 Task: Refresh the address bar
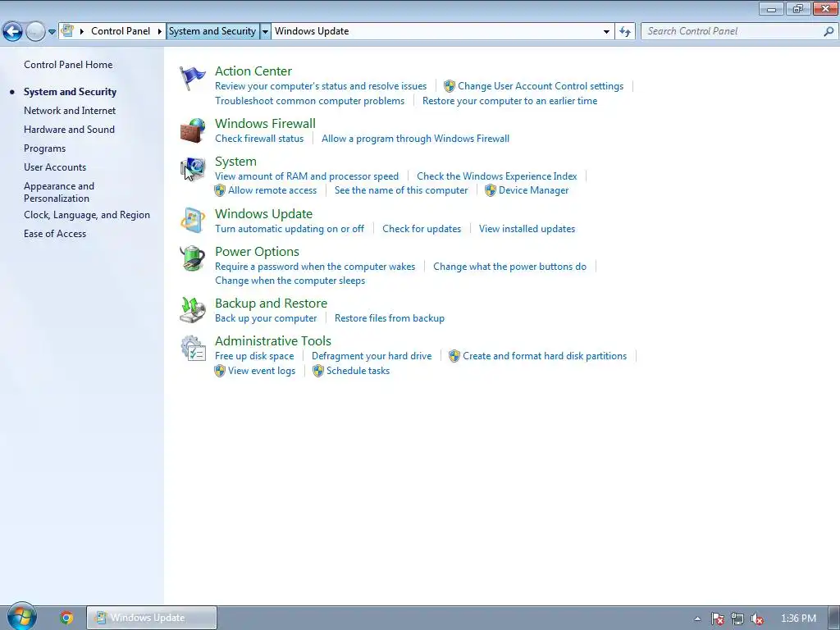tap(624, 32)
